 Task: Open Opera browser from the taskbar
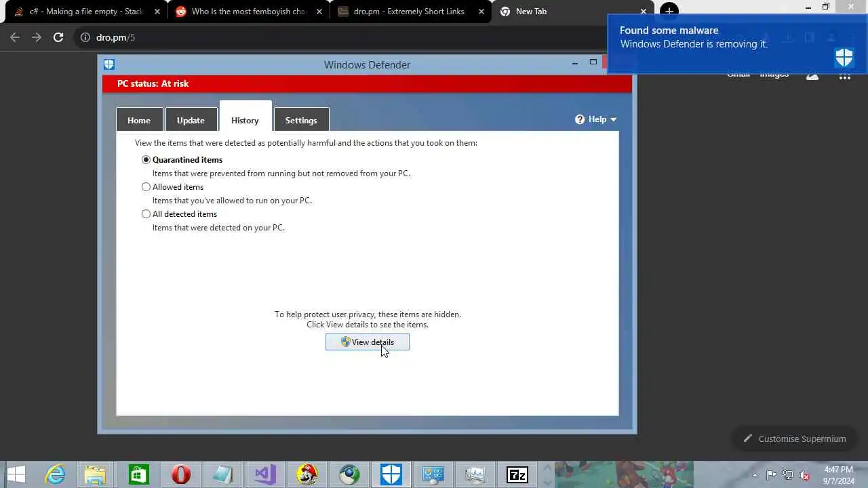click(180, 475)
